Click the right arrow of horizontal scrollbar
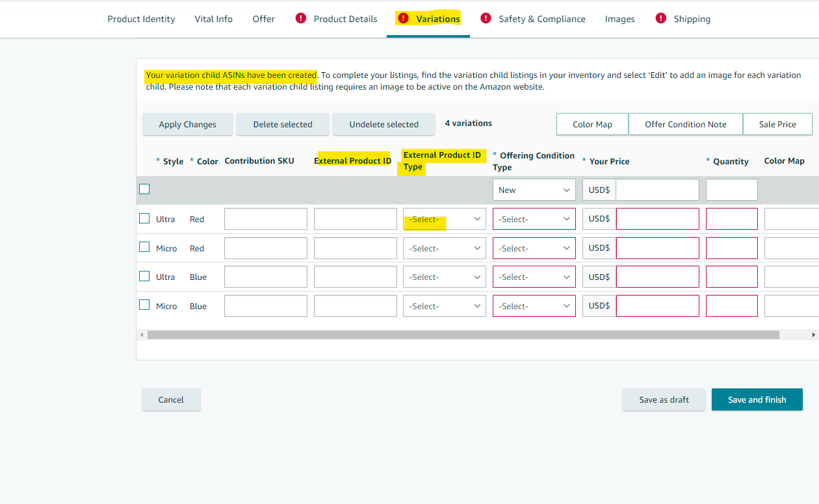This screenshot has width=819, height=504. click(x=814, y=335)
